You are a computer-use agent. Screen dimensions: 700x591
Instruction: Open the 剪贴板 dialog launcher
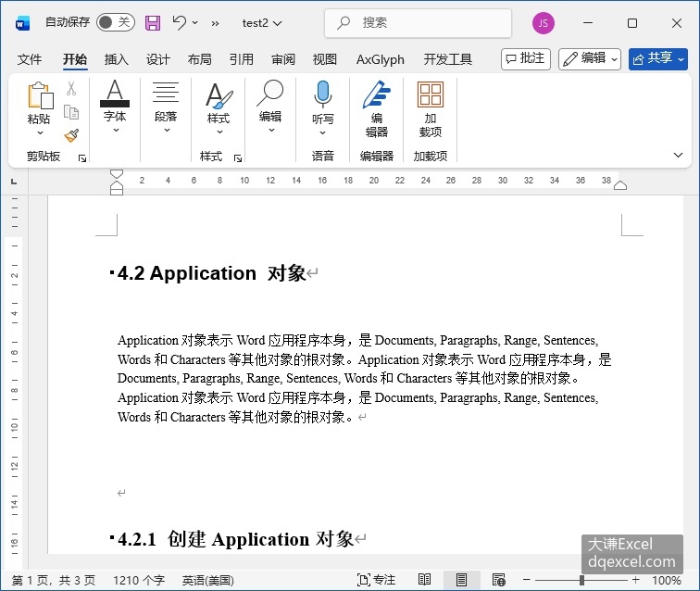(82, 157)
